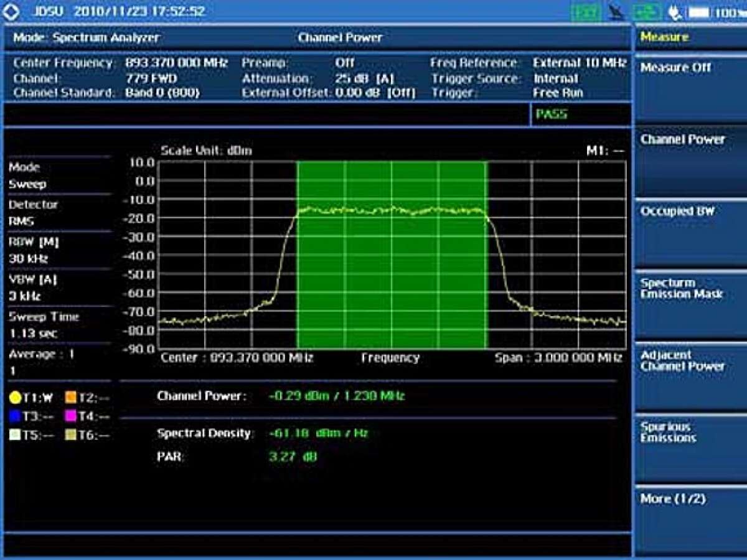Select the yellow T1:W trace indicator
The height and width of the screenshot is (560, 747).
(x=31, y=398)
